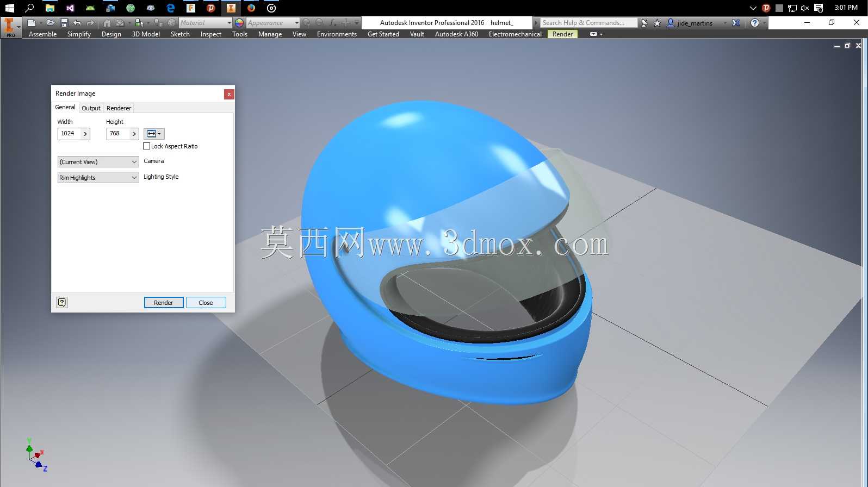Click the muted volume tray icon

(x=805, y=8)
